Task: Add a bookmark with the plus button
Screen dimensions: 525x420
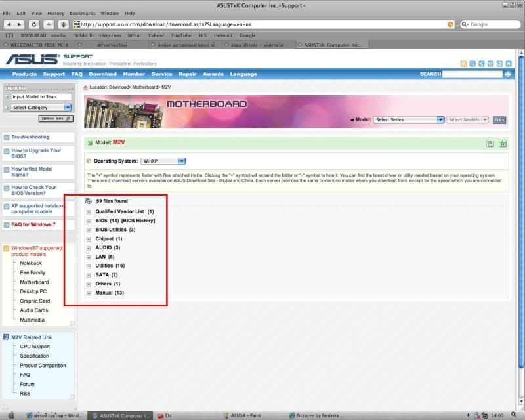Action: point(49,24)
